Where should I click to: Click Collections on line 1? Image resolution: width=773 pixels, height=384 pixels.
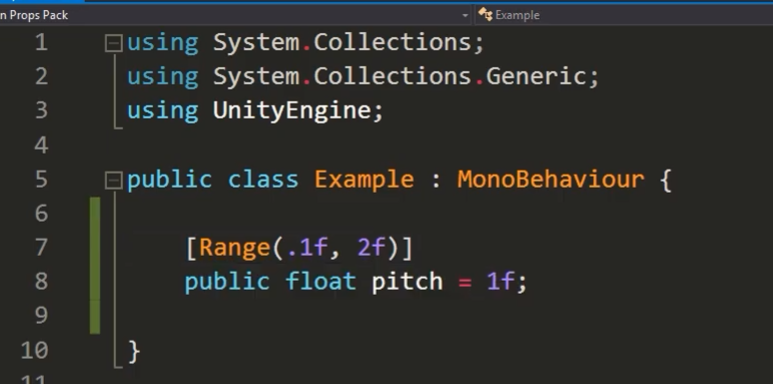[392, 43]
